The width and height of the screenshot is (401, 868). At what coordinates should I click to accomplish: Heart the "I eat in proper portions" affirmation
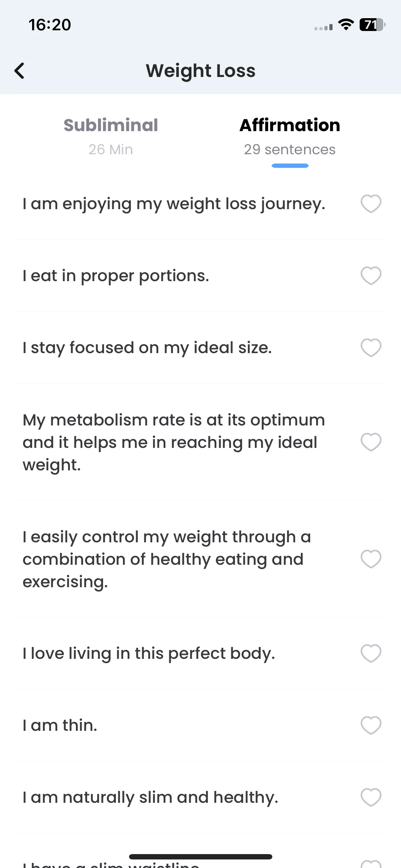point(371,276)
